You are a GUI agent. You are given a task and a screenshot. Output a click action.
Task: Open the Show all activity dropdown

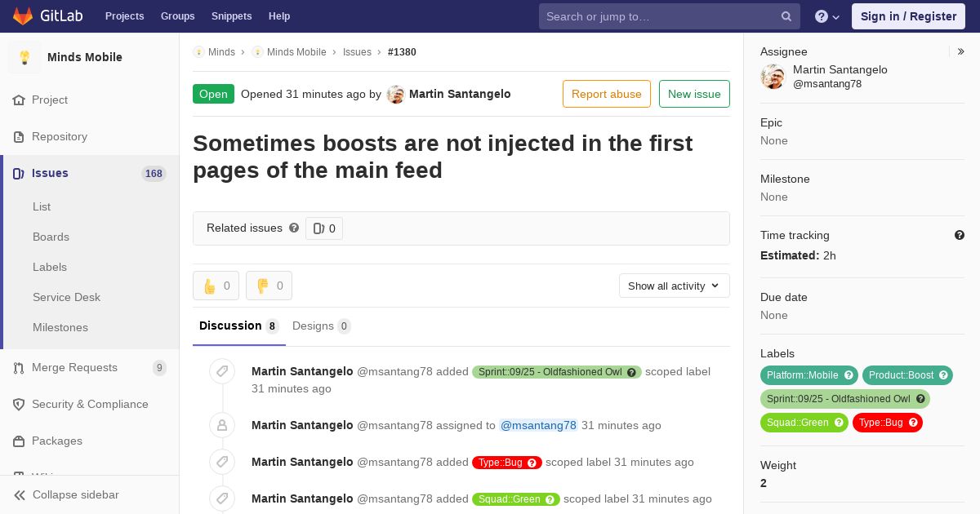(x=674, y=286)
